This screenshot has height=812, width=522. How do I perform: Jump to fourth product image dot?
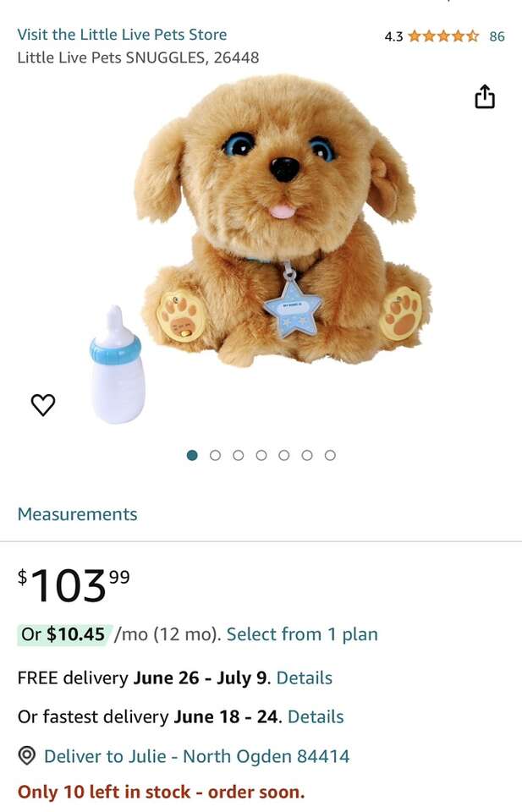[261, 455]
